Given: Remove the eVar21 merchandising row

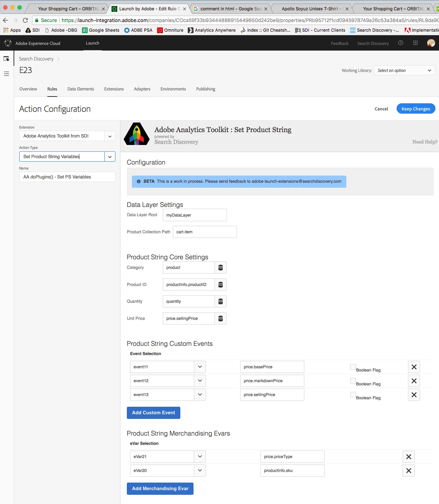Looking at the screenshot, I should pyautogui.click(x=409, y=457).
